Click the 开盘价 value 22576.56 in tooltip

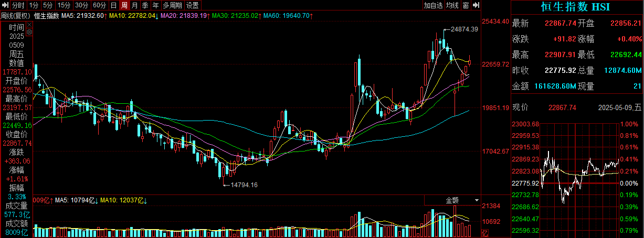click(17, 89)
